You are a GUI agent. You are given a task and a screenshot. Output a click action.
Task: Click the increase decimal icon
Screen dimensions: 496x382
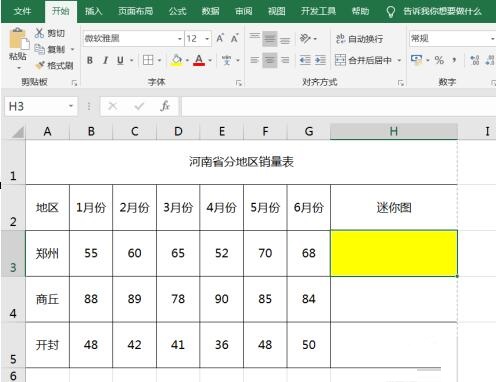pos(475,60)
